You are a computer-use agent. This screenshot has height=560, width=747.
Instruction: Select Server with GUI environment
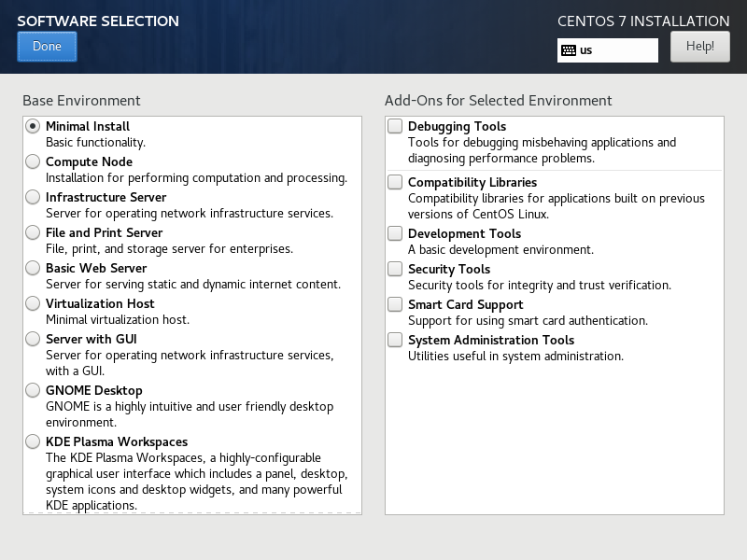[33, 339]
